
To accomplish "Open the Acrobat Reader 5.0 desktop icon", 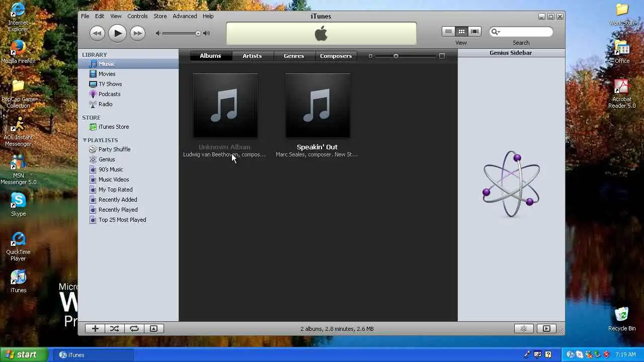I will click(622, 94).
